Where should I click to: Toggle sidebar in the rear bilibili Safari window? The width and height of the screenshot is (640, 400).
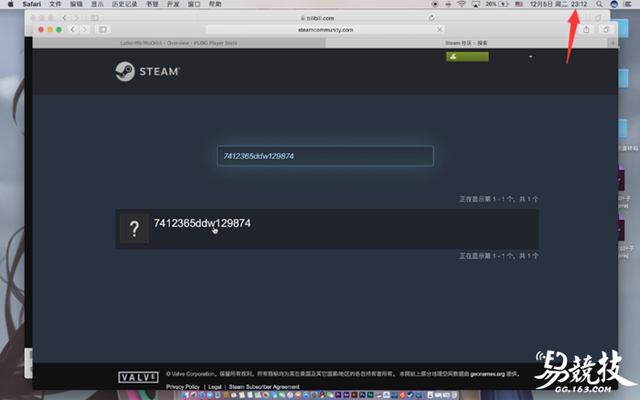coord(95,18)
